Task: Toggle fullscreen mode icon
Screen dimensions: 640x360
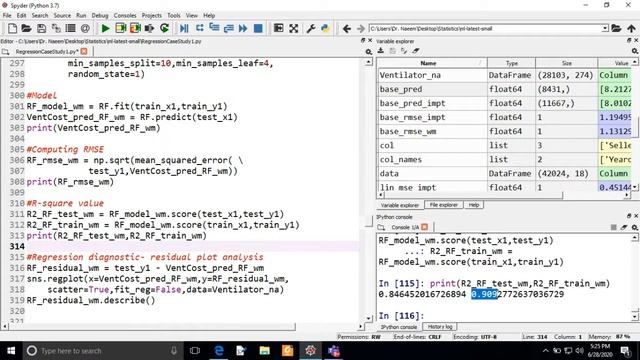Action: coord(293,29)
